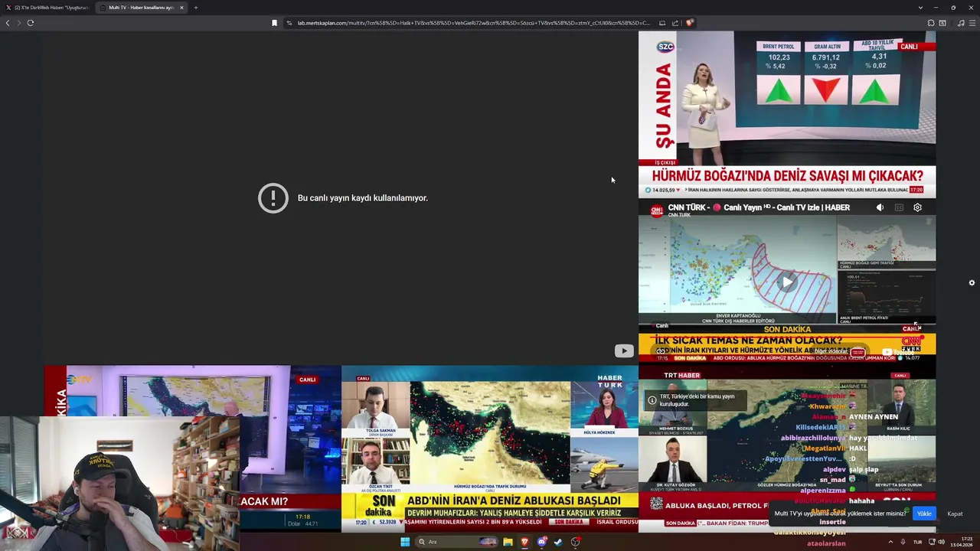Expand hidden system tray icons
980x551 pixels.
[x=890, y=542]
